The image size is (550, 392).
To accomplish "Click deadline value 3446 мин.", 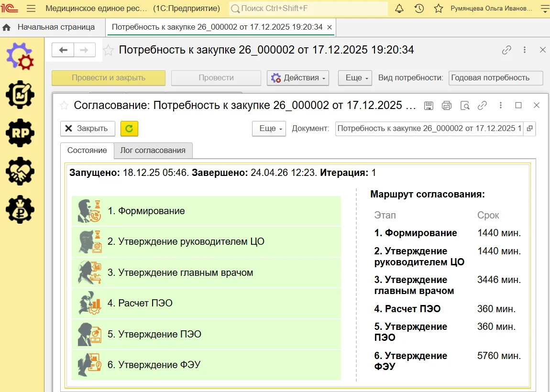I will coord(499,280).
